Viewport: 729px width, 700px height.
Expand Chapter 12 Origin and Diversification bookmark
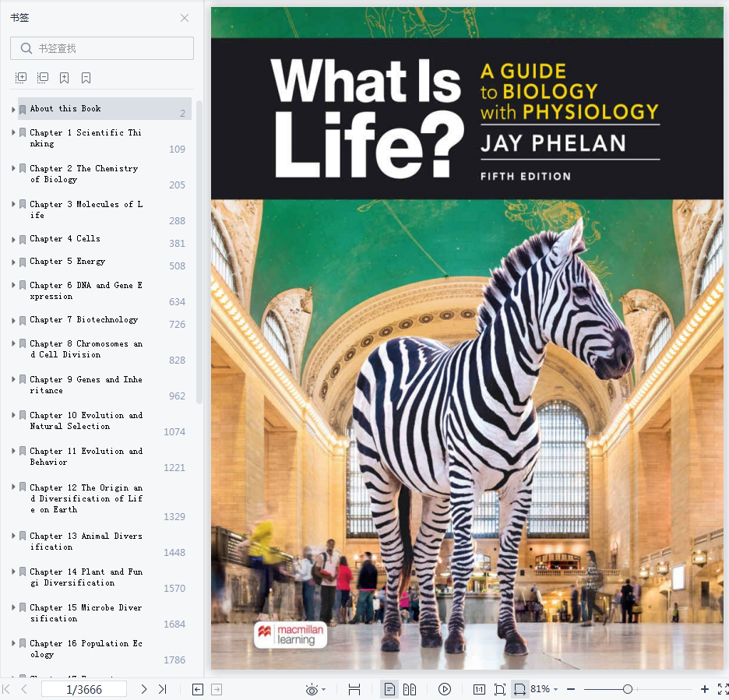coord(13,487)
